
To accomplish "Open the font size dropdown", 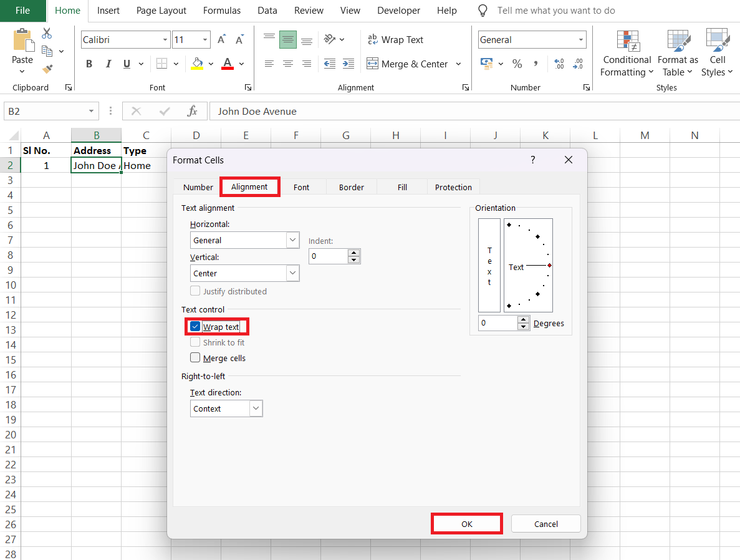I will click(205, 40).
